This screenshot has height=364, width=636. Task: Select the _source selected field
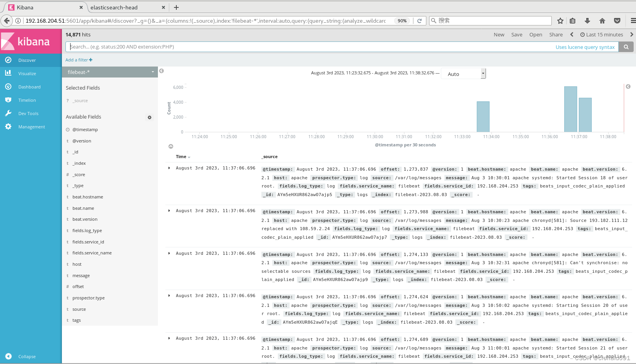pos(80,101)
